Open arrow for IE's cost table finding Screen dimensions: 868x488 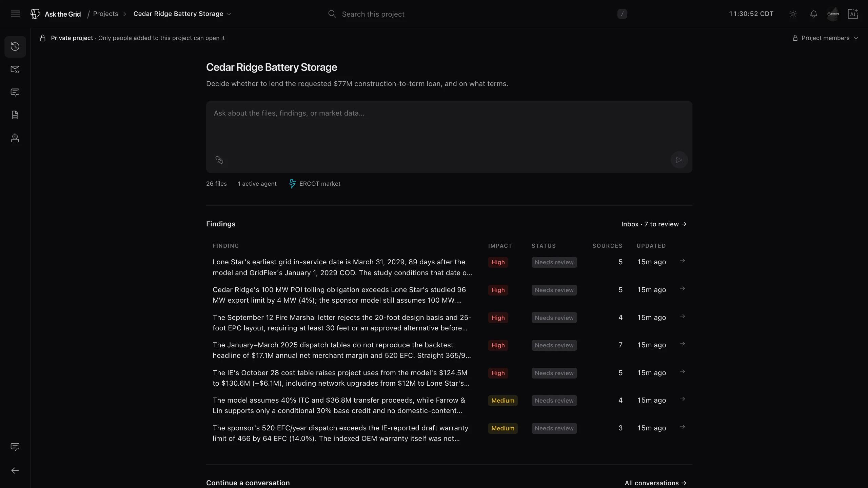(683, 371)
